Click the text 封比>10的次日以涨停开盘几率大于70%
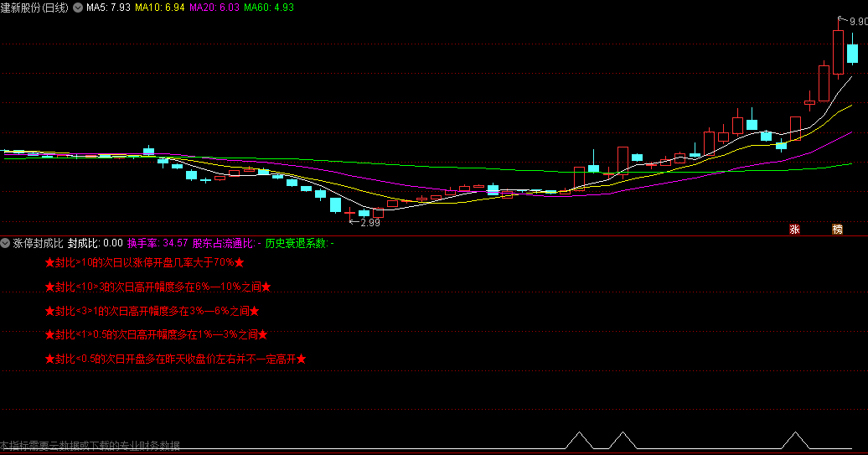Image resolution: width=868 pixels, height=455 pixels. pos(144,262)
